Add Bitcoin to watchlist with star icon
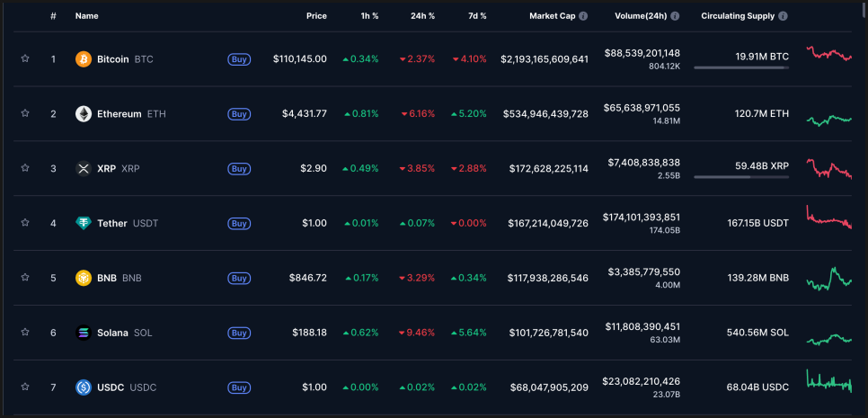Screen dimensions: 868x418 pyautogui.click(x=25, y=58)
